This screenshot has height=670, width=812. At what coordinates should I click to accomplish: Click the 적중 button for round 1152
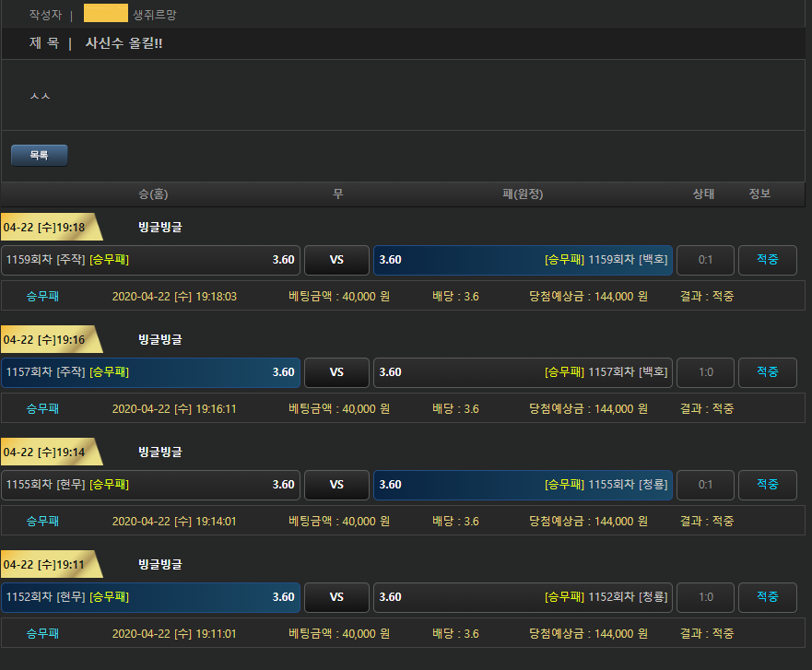tap(767, 597)
